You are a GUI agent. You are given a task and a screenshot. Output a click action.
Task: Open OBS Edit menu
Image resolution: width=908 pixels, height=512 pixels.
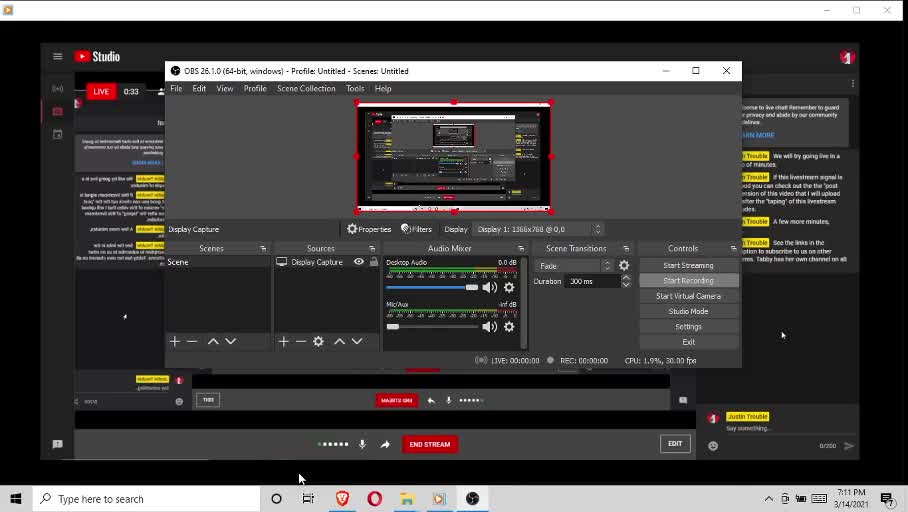(199, 89)
